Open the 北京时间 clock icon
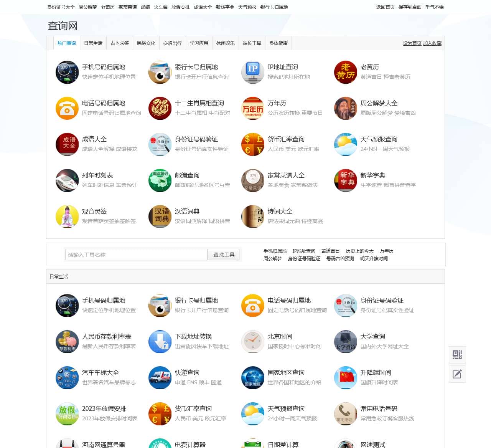Image resolution: width=491 pixels, height=448 pixels. coord(253,342)
